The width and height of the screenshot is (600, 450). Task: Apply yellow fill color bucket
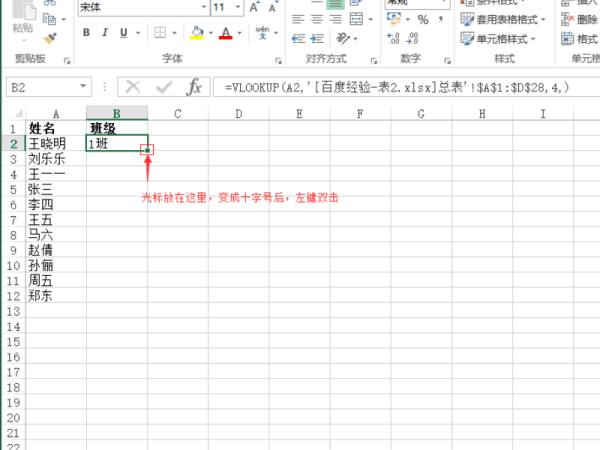(197, 33)
